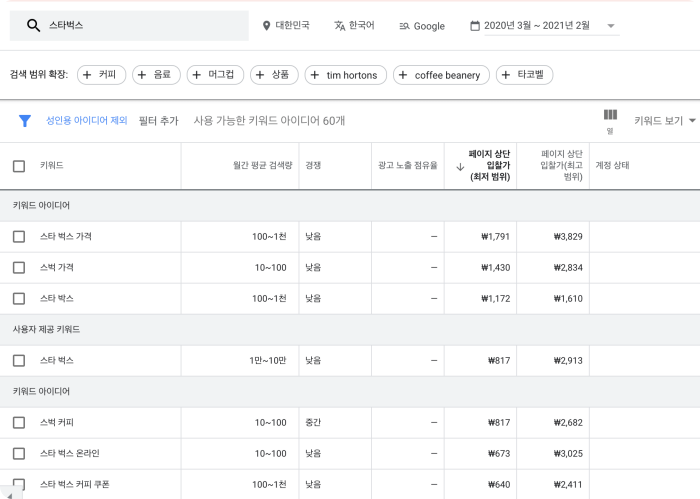
Task: Click the scroll-left arrow at bottom corner
Action: [x=9, y=495]
